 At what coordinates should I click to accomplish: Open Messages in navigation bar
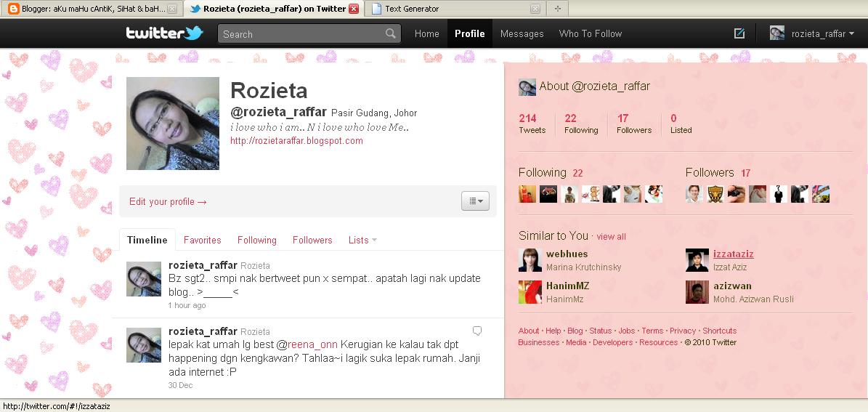[x=522, y=33]
